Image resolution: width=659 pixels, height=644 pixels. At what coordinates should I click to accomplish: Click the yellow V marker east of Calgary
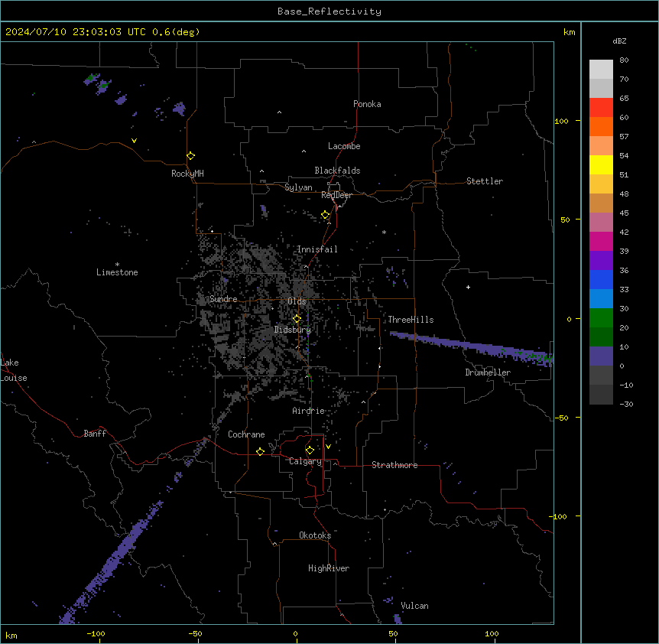point(328,447)
